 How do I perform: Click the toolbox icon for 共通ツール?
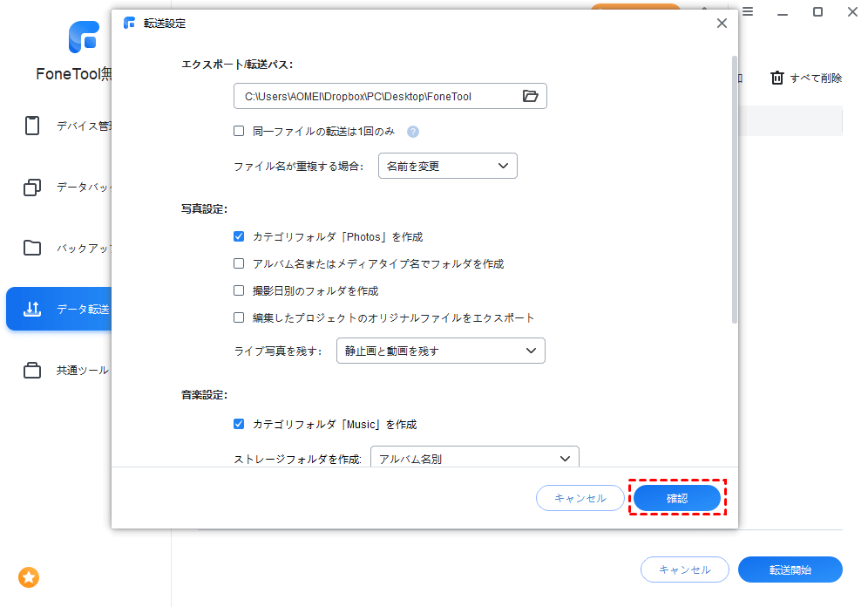pyautogui.click(x=32, y=370)
